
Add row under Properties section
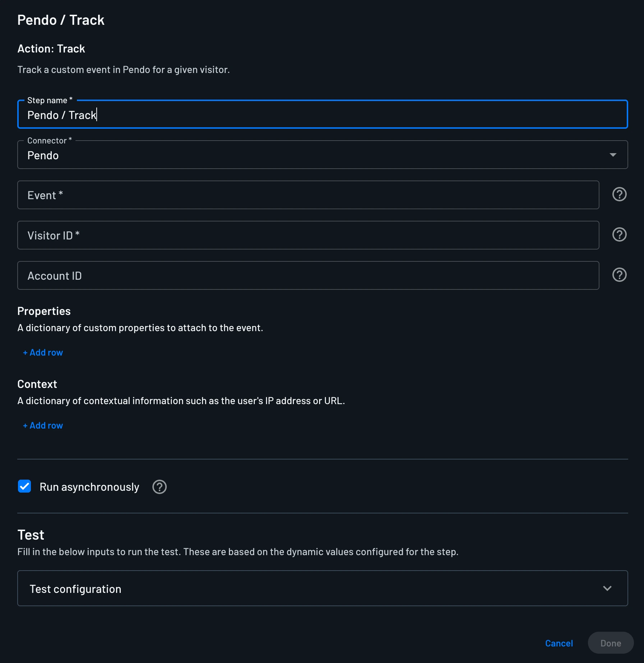[x=43, y=353]
